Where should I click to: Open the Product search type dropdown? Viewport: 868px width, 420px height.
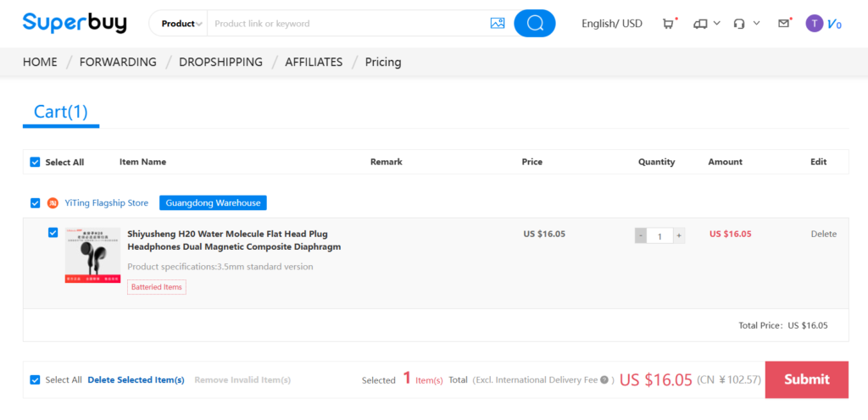[181, 24]
